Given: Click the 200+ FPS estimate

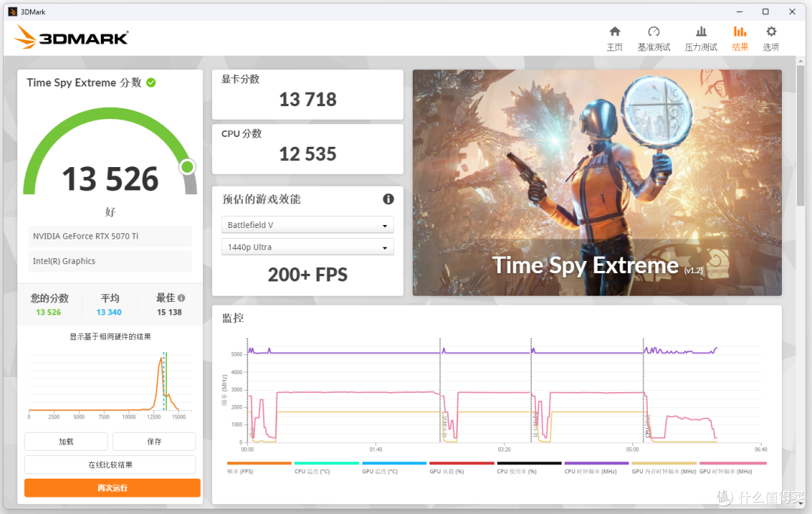Looking at the screenshot, I should (x=308, y=275).
